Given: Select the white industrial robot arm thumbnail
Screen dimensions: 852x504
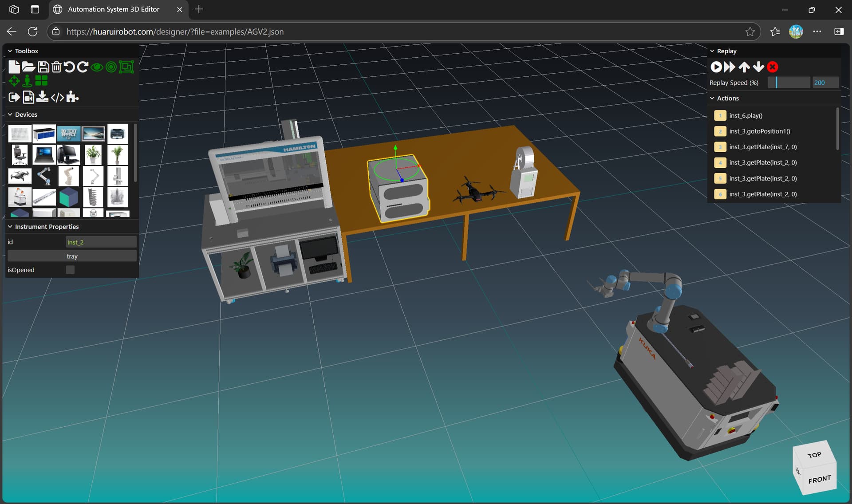Looking at the screenshot, I should [x=69, y=176].
